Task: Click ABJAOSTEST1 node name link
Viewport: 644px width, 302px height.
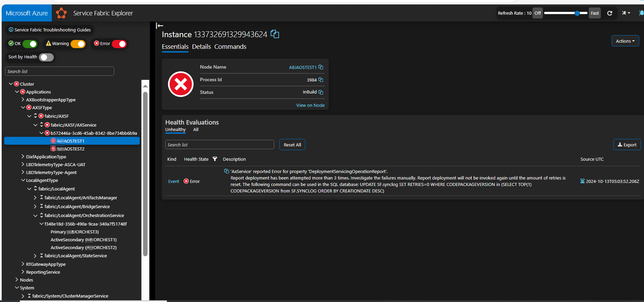Action: click(x=303, y=67)
